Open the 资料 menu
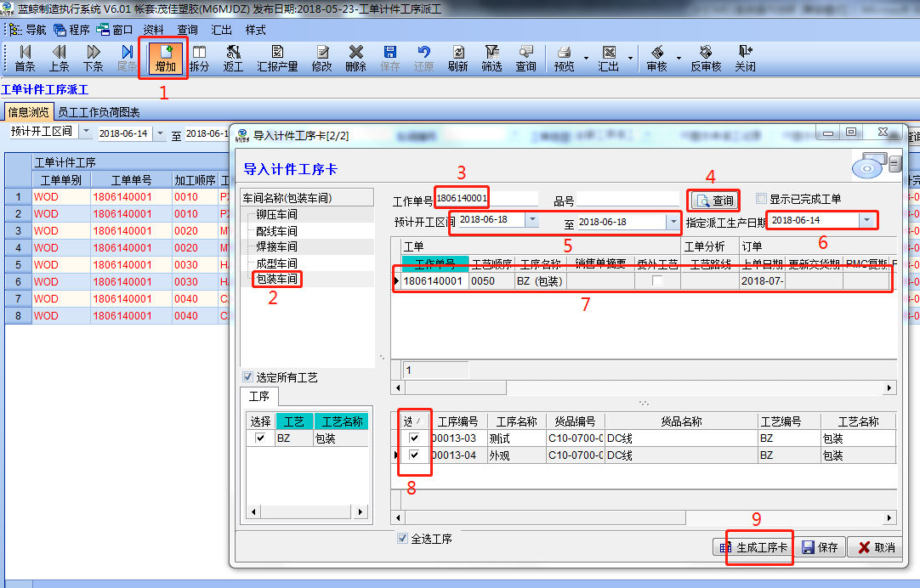Viewport: 920px width, 588px height. coord(153,29)
